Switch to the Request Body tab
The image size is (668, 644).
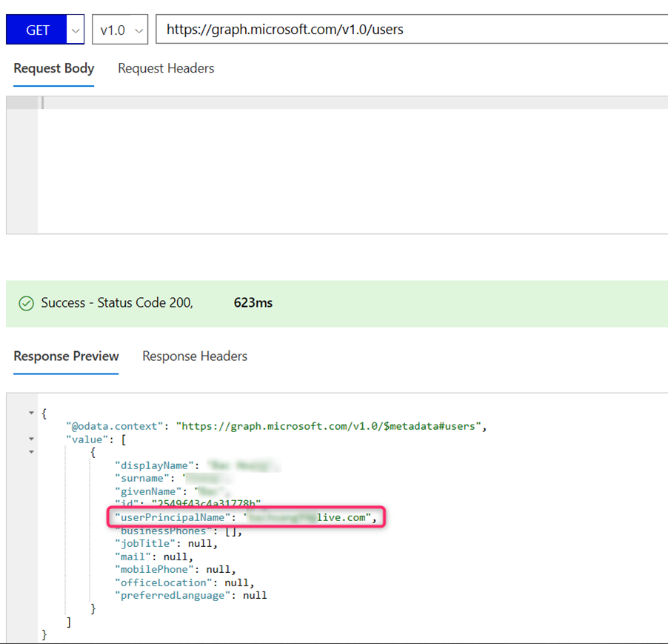(53, 68)
